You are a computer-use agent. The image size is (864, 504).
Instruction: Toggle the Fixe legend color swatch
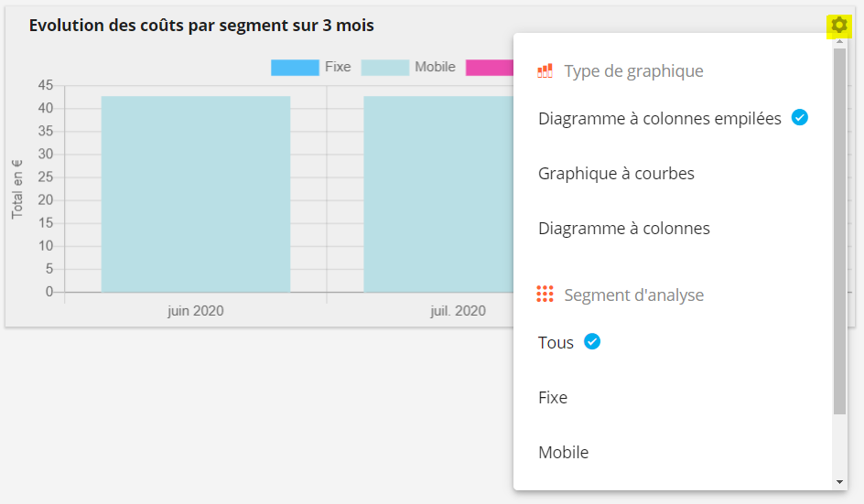click(295, 67)
